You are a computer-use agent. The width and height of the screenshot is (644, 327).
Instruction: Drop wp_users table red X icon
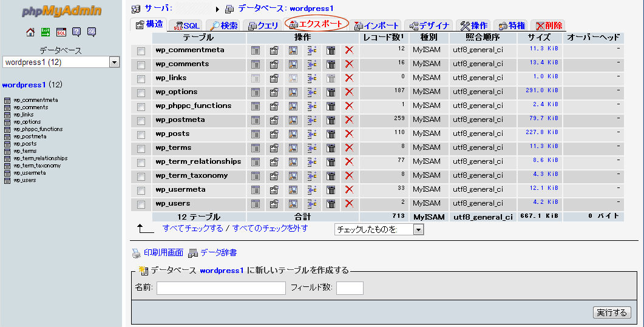pos(349,204)
